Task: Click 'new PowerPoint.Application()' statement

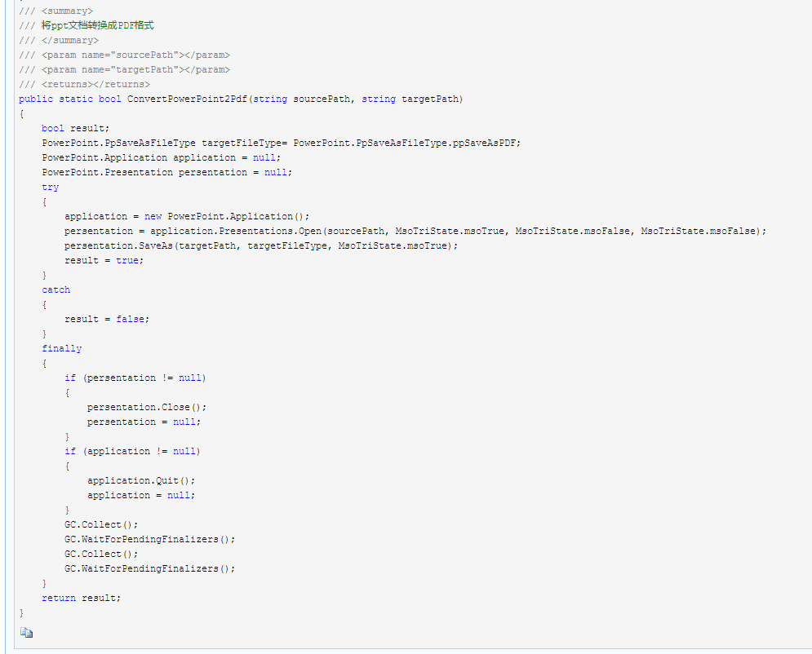Action: tap(227, 216)
